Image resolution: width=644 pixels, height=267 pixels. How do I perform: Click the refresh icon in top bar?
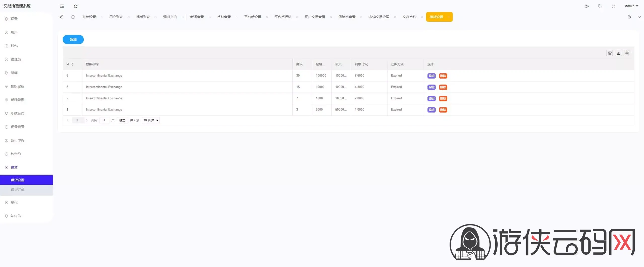(75, 6)
